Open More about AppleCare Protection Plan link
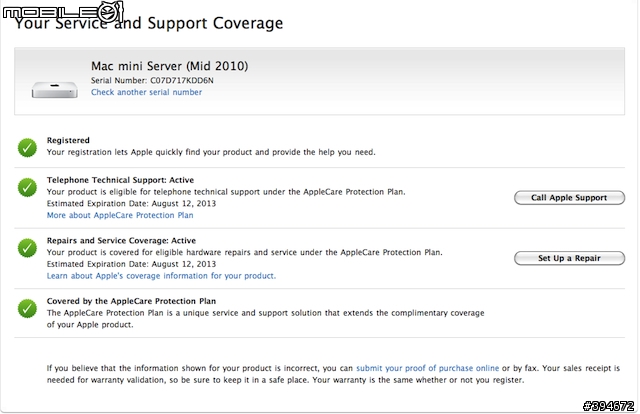 click(x=120, y=215)
